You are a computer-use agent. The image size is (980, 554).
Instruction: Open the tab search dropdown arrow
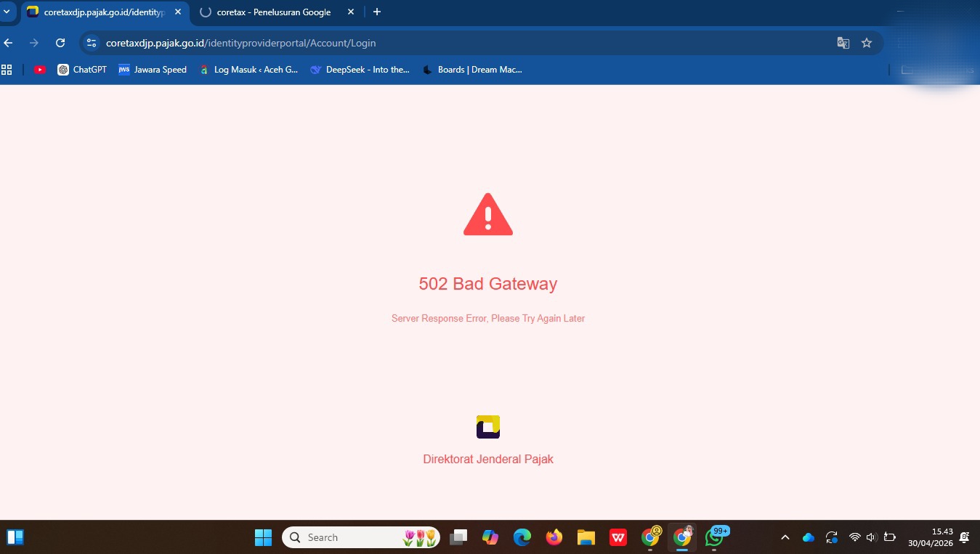click(x=7, y=12)
